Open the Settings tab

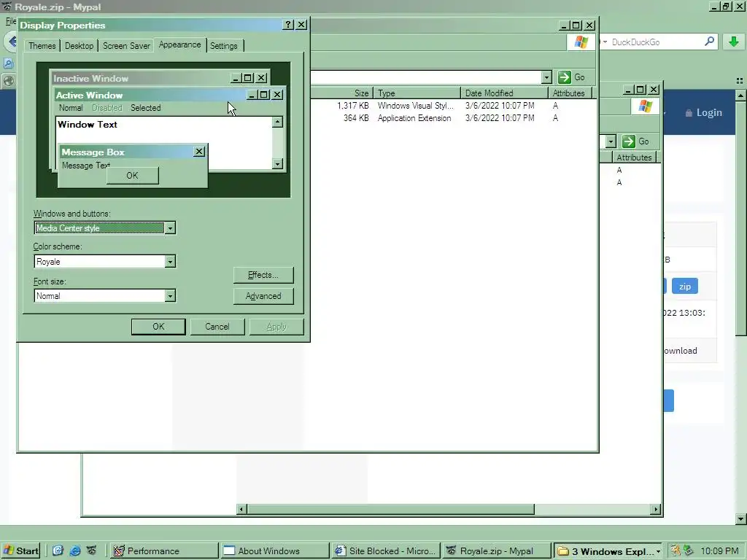pos(223,46)
